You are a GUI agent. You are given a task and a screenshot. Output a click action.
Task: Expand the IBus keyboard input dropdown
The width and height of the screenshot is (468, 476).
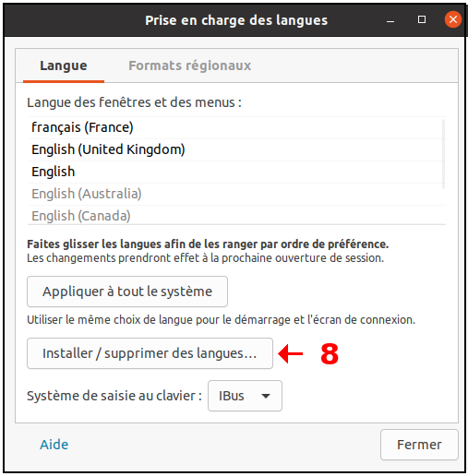[245, 396]
